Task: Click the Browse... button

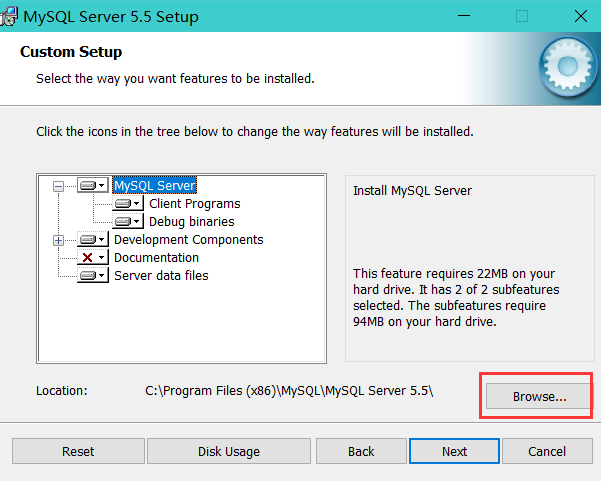Action: [x=539, y=396]
